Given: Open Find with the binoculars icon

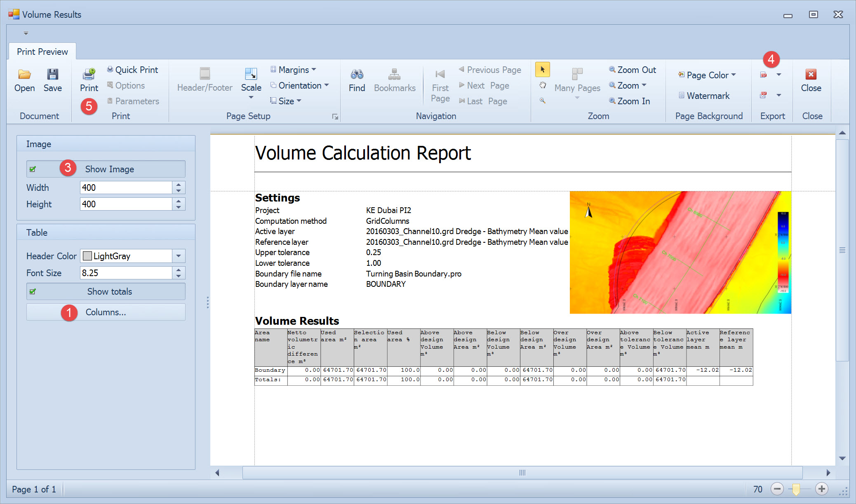Looking at the screenshot, I should point(357,75).
